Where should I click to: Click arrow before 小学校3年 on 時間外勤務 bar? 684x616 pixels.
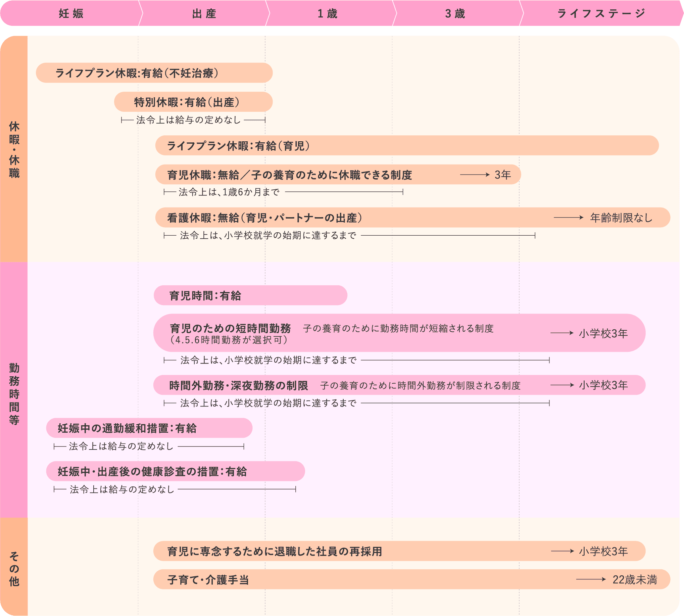pyautogui.click(x=562, y=385)
